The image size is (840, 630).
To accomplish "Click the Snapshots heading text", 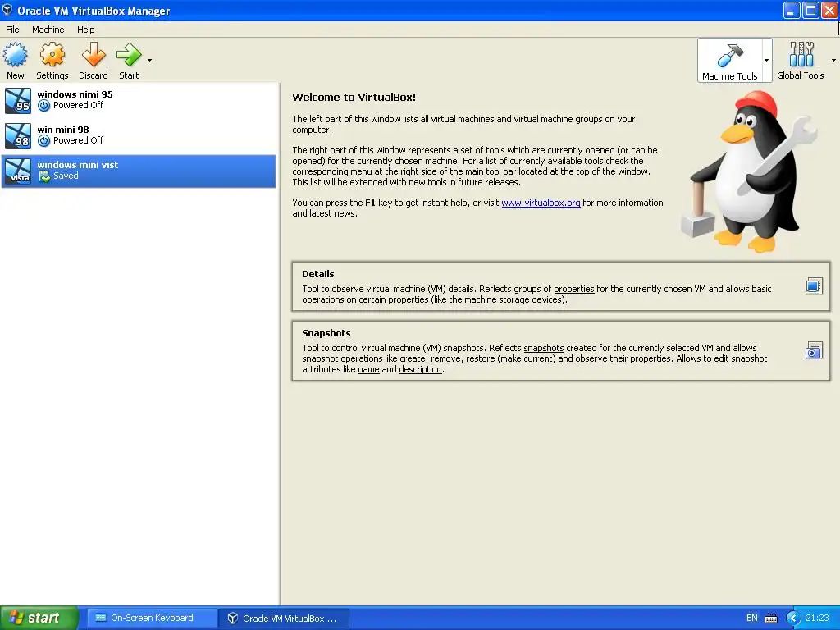I will pos(326,333).
